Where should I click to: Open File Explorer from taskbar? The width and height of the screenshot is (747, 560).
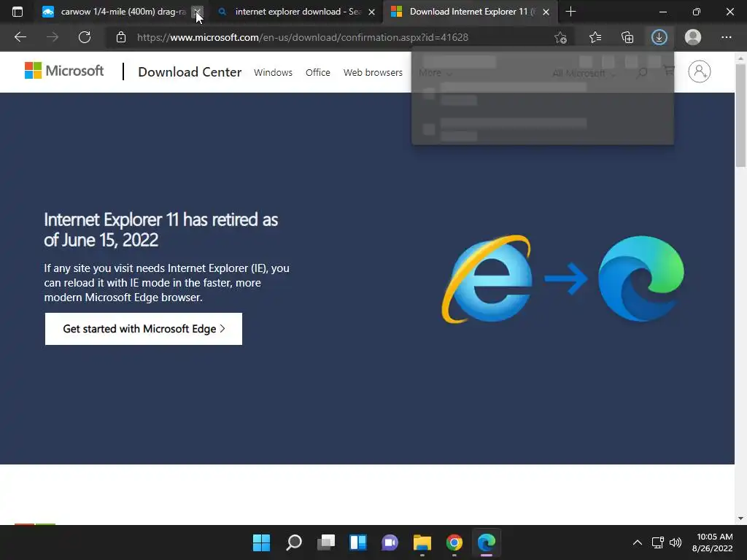tap(422, 542)
